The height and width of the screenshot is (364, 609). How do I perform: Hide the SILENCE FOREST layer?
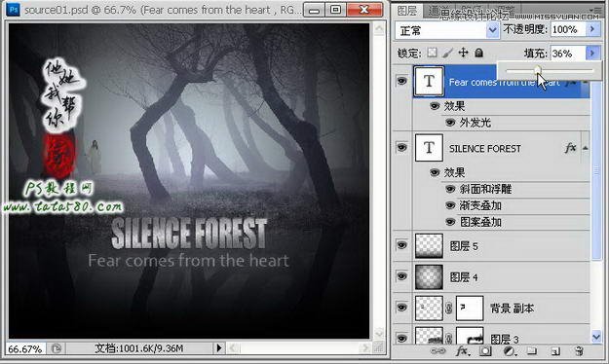(x=401, y=148)
